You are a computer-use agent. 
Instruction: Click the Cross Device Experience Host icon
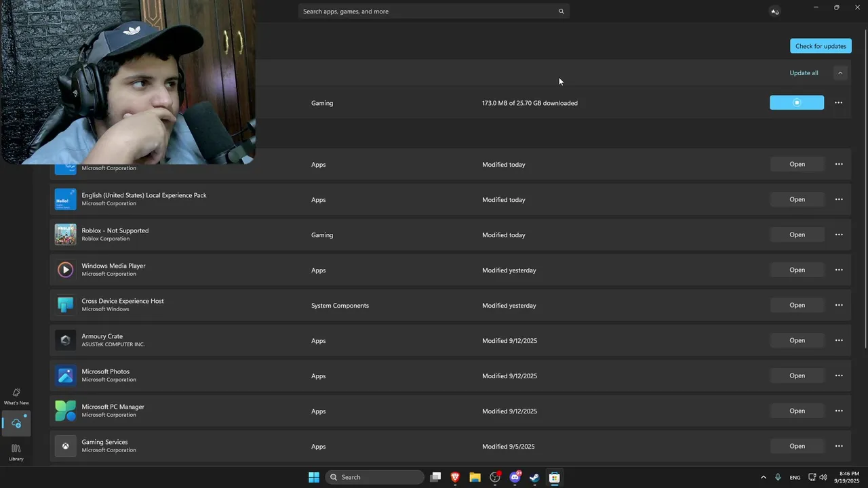66,305
